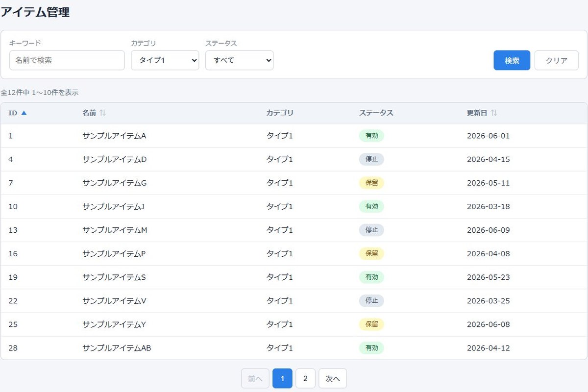Click the date 2026-04-08

click(488, 253)
